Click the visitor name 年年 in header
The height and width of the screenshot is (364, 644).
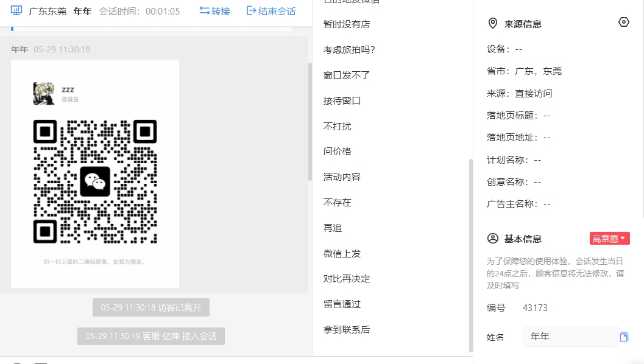point(82,12)
